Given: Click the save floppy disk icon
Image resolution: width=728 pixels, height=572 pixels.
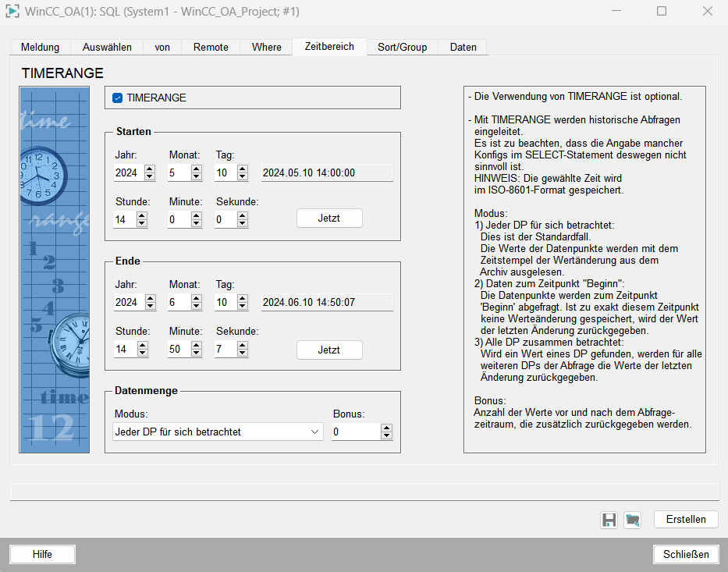Looking at the screenshot, I should coord(609,520).
